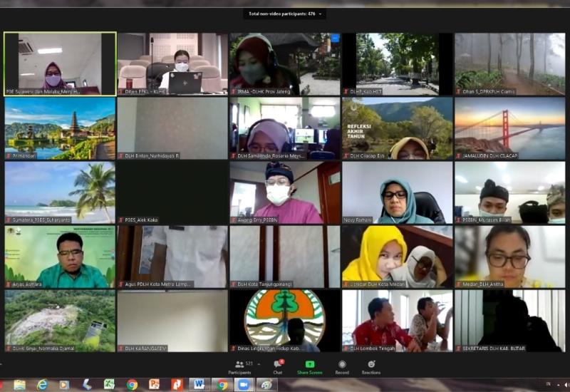
Task: Expand the caret next to Participants
Action: (x=259, y=364)
